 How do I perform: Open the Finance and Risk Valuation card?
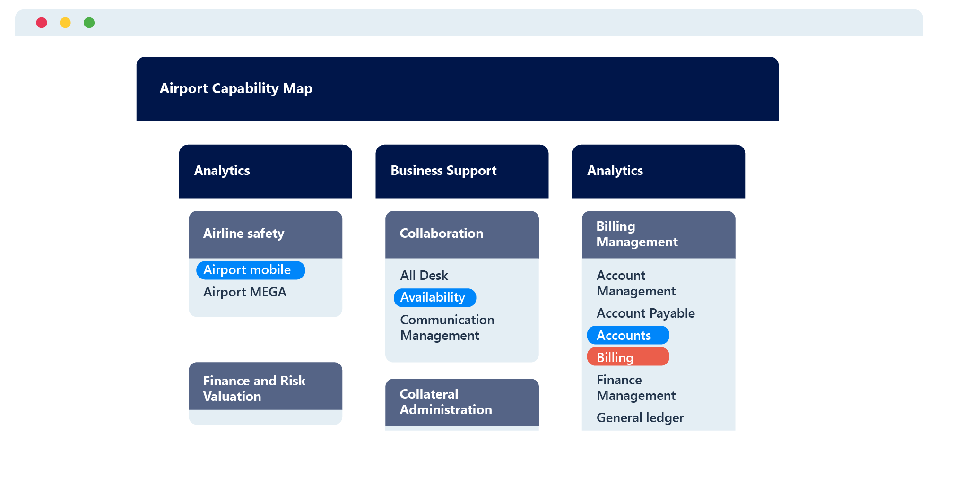click(x=265, y=389)
